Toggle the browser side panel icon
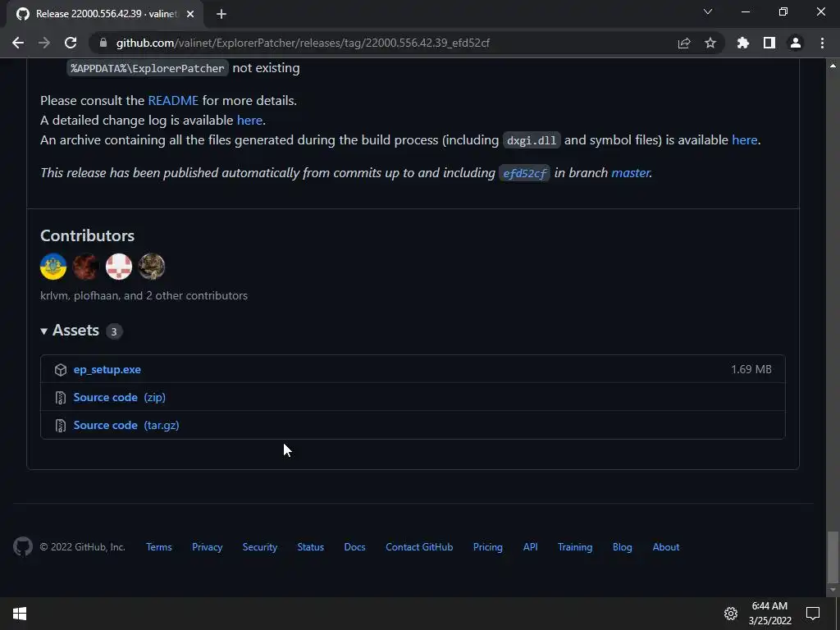This screenshot has height=630, width=840. [x=769, y=43]
